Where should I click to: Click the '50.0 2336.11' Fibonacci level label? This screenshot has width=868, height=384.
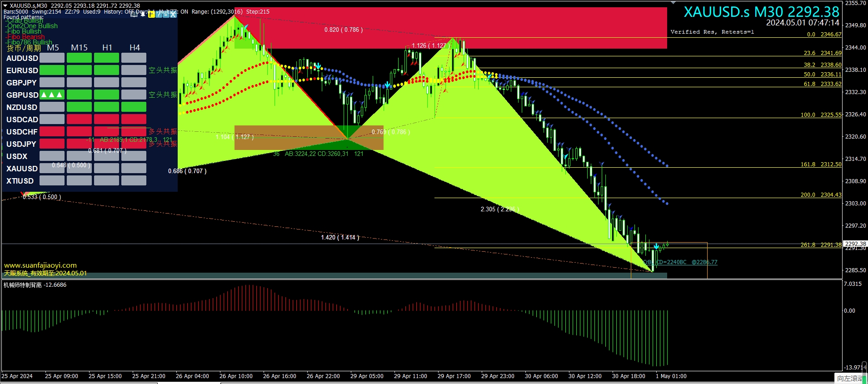click(823, 75)
